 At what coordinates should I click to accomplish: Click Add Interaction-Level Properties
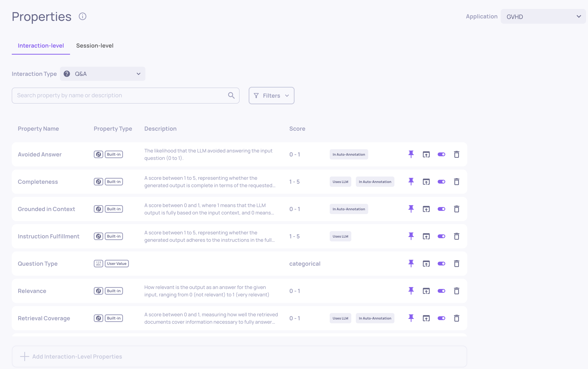[x=77, y=356]
